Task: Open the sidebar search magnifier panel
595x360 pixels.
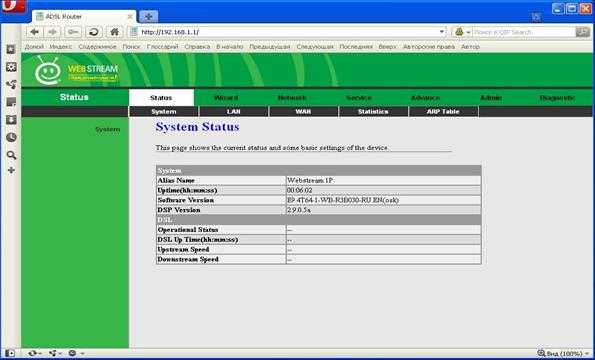Action: click(x=11, y=155)
